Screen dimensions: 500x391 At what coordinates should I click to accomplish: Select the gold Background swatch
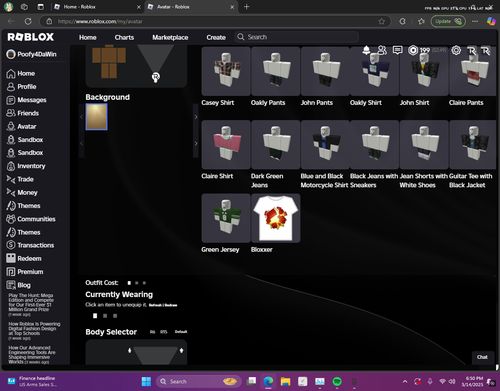96,117
